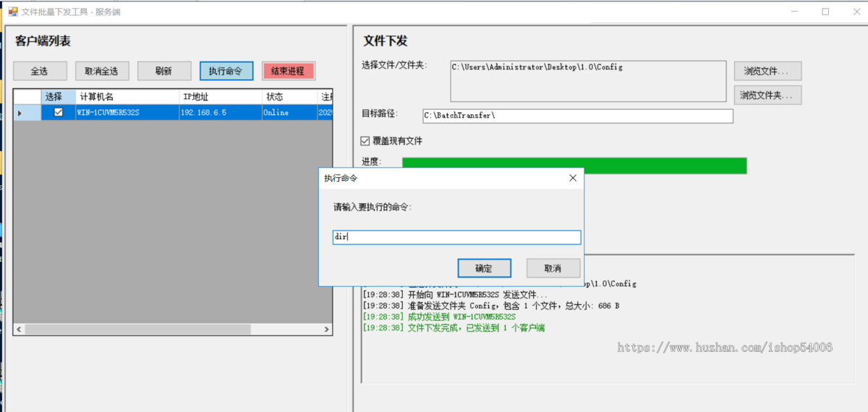Cancel the dialog with 取消 button

coord(553,268)
